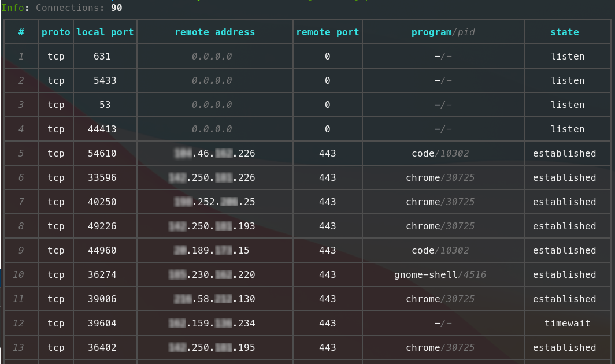This screenshot has height=364, width=615.
Task: Click the 'remote address' column header
Action: (214, 32)
